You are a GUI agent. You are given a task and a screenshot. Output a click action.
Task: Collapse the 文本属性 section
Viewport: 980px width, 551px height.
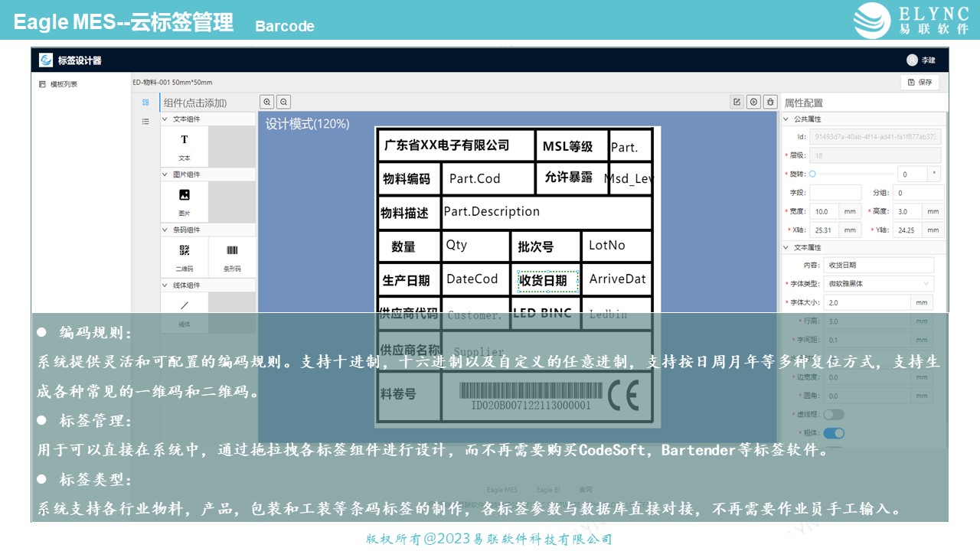click(x=864, y=247)
